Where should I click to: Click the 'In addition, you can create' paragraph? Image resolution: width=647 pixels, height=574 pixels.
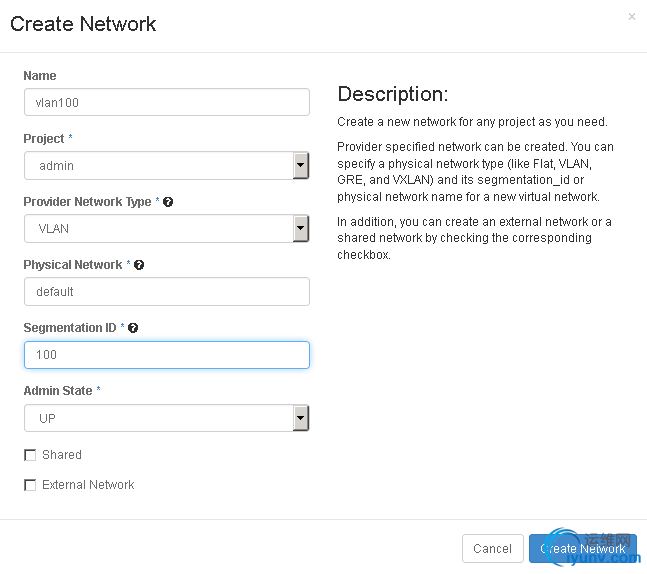click(x=474, y=238)
